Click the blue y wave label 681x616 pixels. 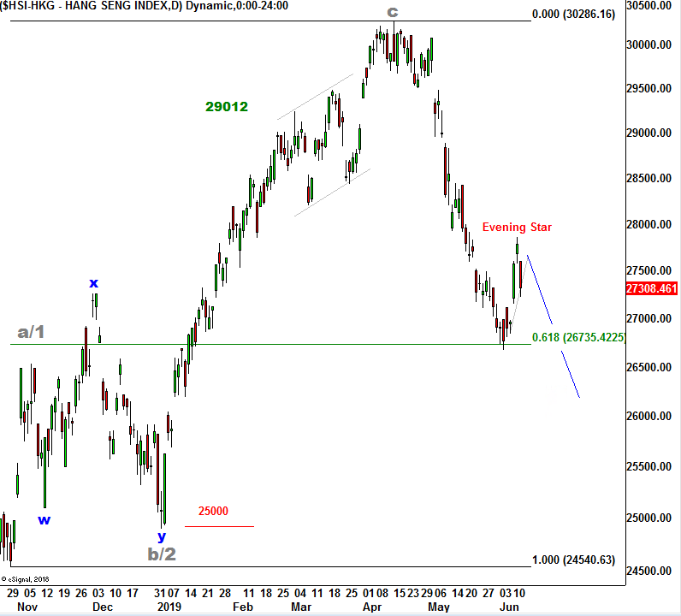[x=161, y=536]
